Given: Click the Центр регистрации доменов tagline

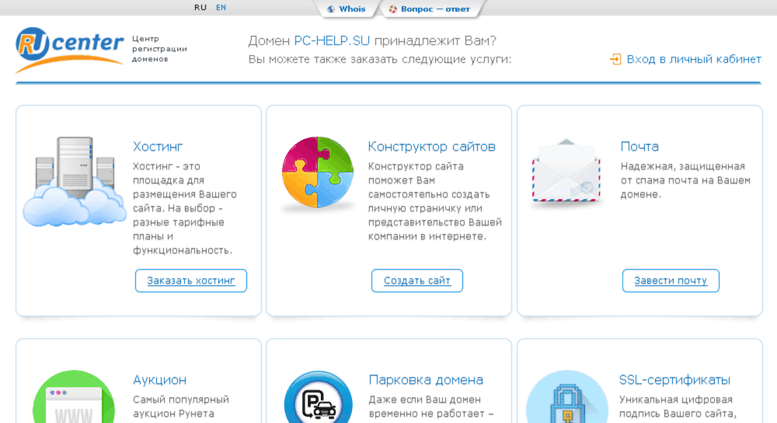Looking at the screenshot, I should coord(160,49).
